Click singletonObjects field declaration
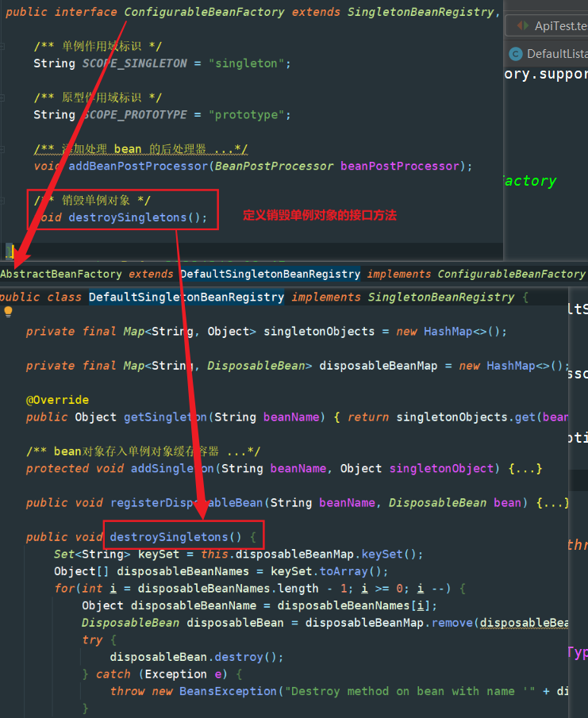Image resolution: width=588 pixels, height=718 pixels. tap(319, 331)
